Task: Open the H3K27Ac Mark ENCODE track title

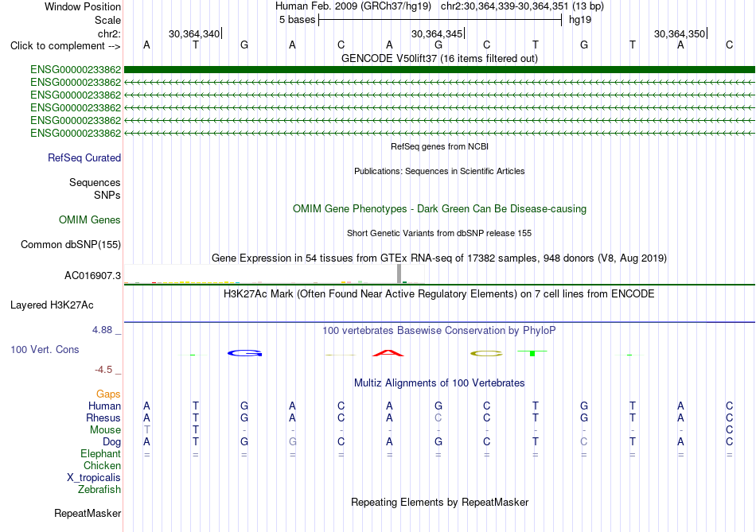Action: click(438, 294)
